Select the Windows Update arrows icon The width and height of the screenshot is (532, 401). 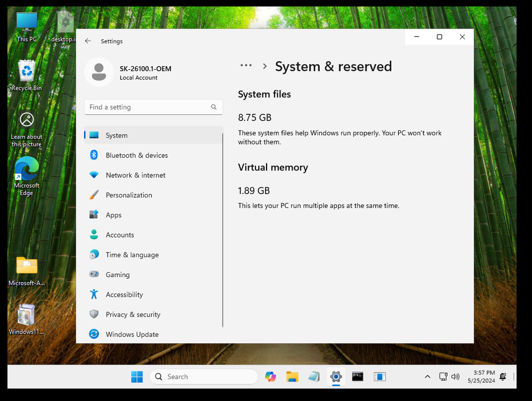click(94, 334)
